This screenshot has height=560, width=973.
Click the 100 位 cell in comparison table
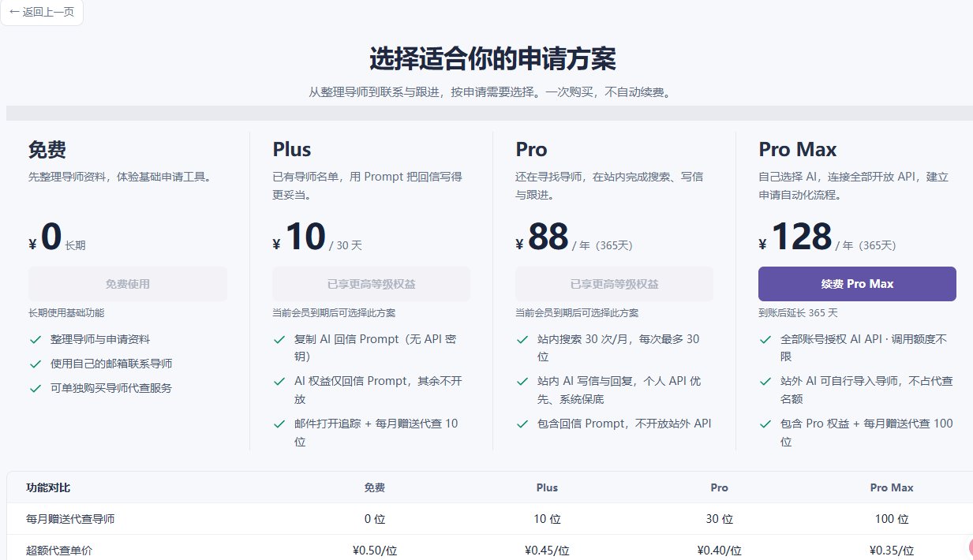[x=892, y=519]
